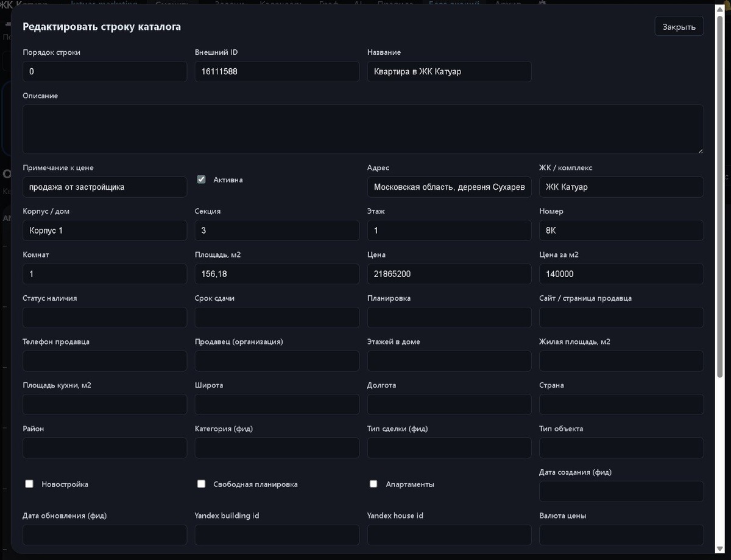Click the Yandex house id field

(x=450, y=535)
